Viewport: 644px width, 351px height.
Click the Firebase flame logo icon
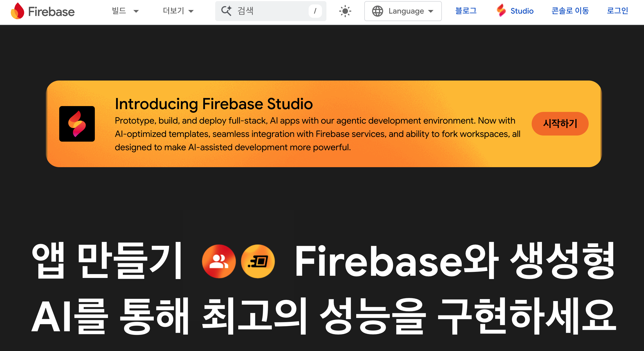[x=17, y=11]
